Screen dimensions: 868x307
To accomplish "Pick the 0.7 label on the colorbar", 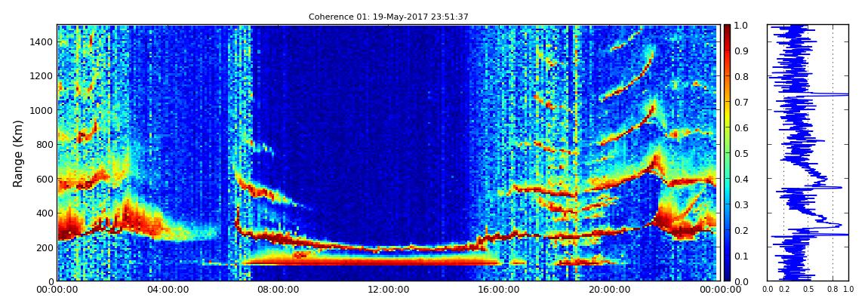I will pyautogui.click(x=740, y=103).
